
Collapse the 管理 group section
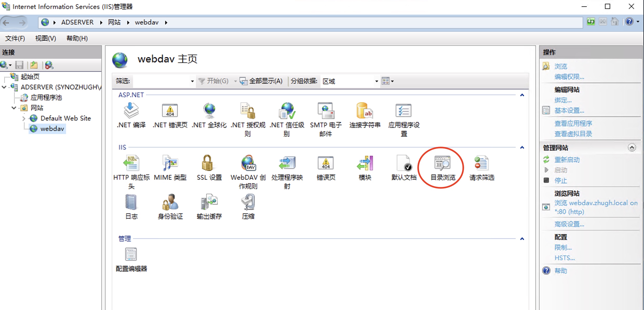point(522,239)
